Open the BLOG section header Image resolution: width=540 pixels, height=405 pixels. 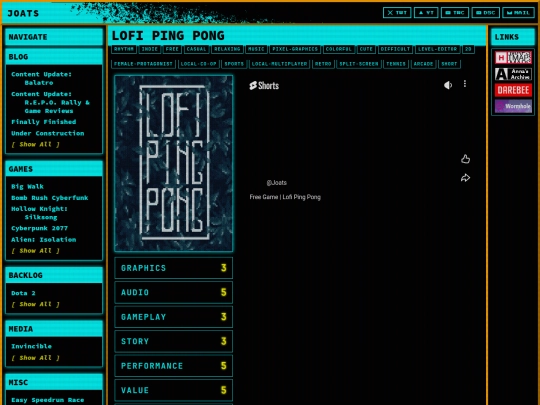click(x=54, y=57)
